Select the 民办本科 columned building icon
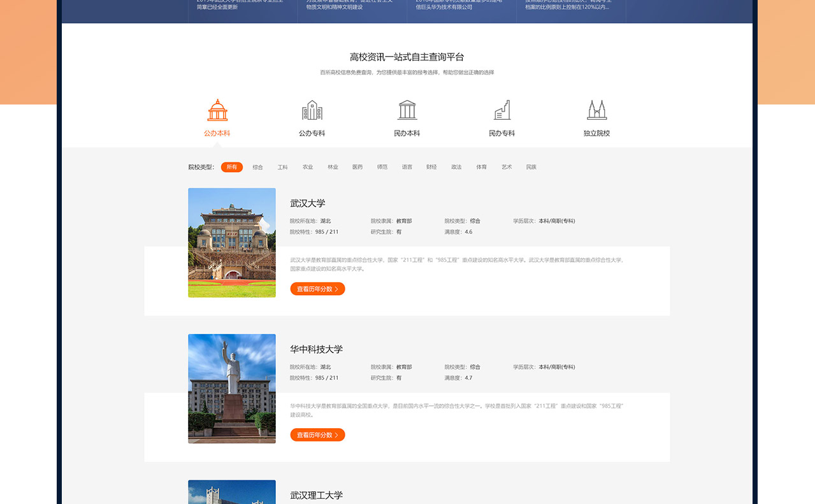The image size is (815, 504). tap(407, 110)
